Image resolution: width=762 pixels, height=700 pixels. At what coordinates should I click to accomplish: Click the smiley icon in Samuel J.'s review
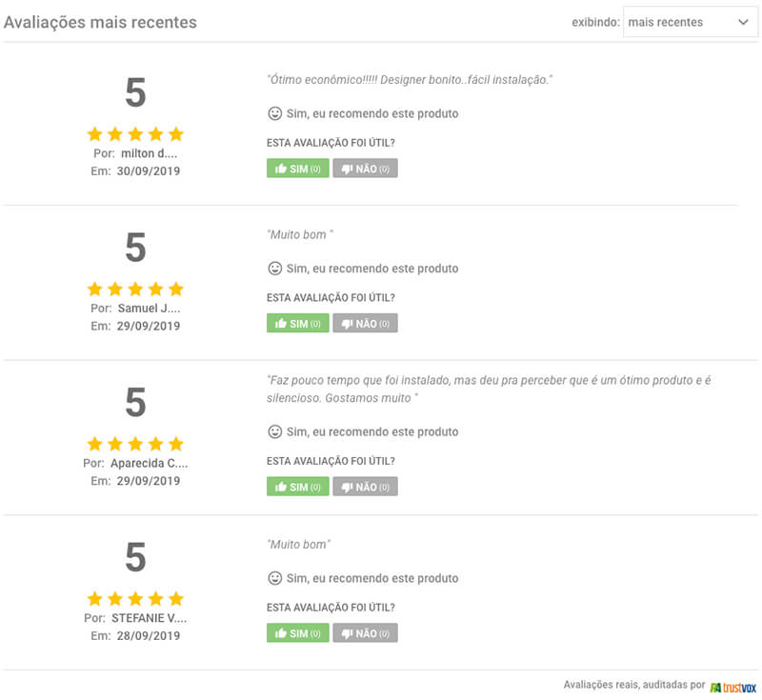[x=275, y=269]
